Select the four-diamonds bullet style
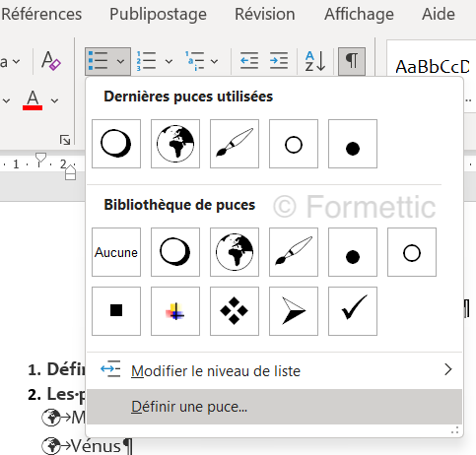This screenshot has height=455, width=476. click(235, 311)
